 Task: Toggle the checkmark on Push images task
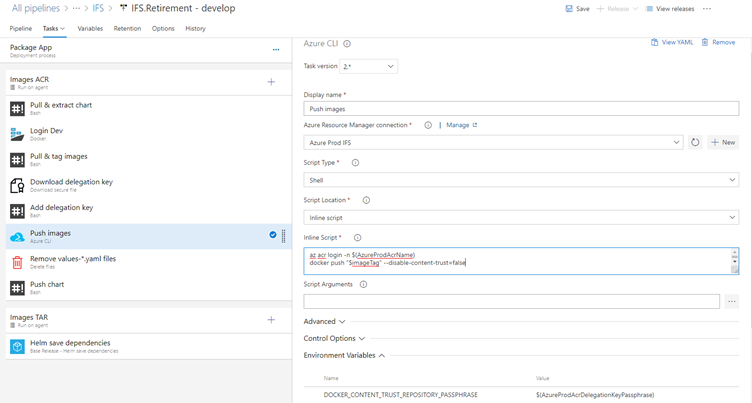click(x=272, y=235)
